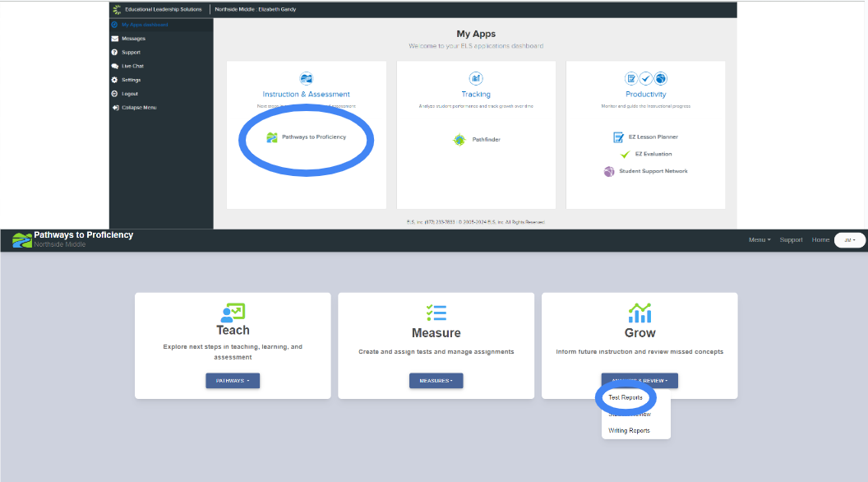
Task: Click the EZ Lesson Planner icon
Action: click(618, 137)
